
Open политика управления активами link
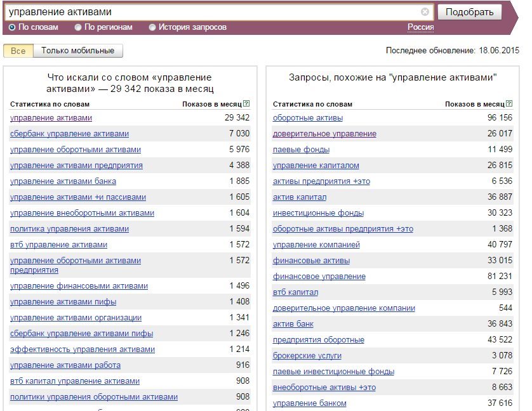click(70, 229)
